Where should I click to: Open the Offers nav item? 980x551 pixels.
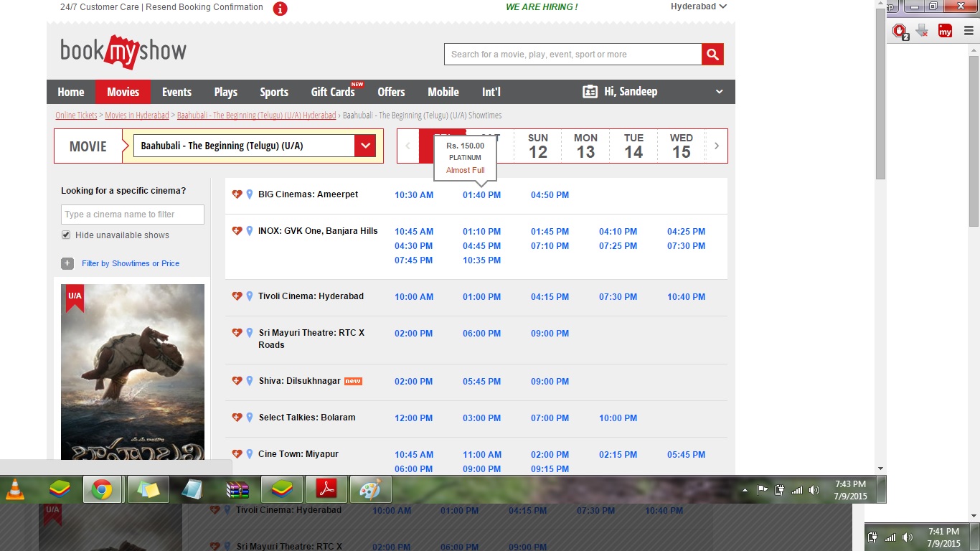[x=391, y=92]
